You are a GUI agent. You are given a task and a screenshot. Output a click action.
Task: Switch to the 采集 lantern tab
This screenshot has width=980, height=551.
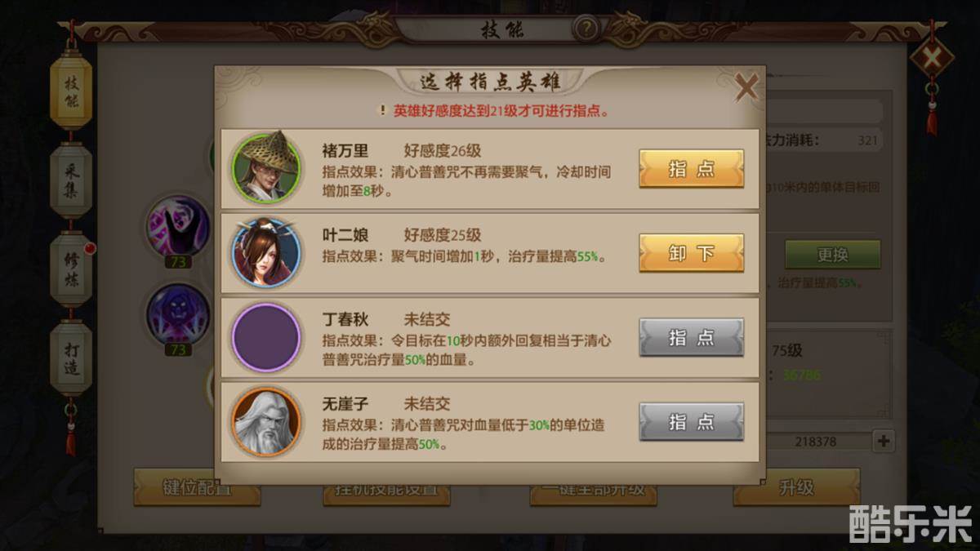pos(71,179)
